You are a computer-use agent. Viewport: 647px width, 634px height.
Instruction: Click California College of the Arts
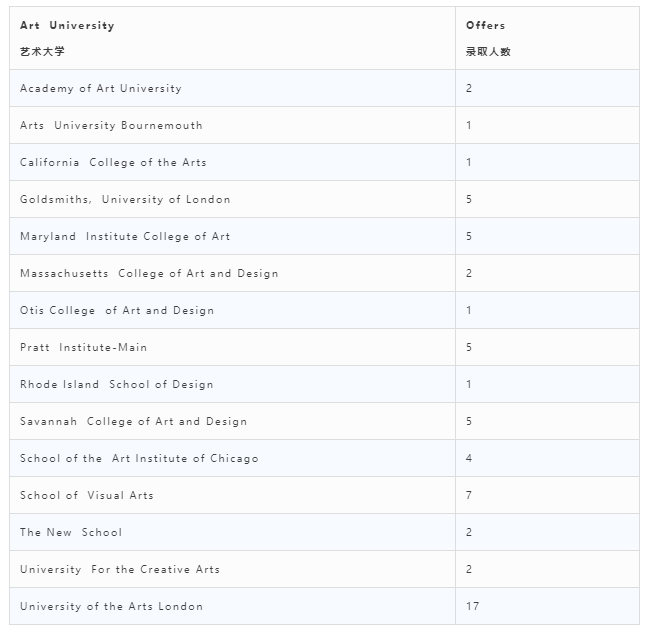click(x=113, y=163)
